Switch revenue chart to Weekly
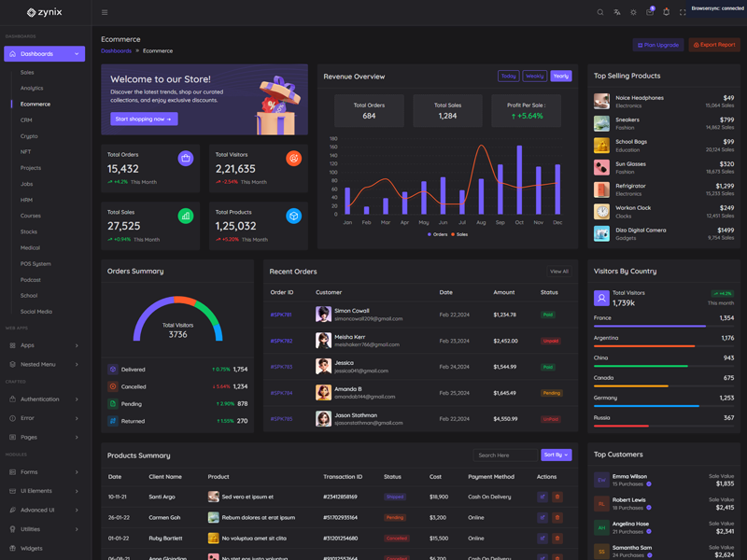 (534, 77)
